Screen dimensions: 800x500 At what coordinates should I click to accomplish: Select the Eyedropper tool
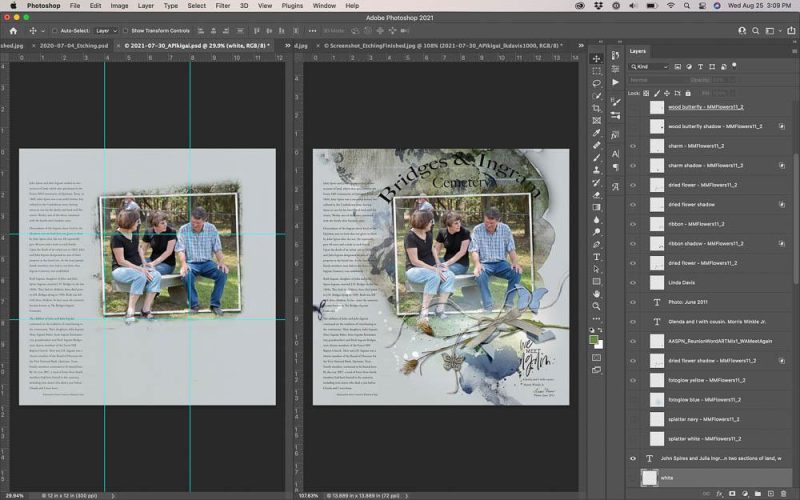pyautogui.click(x=596, y=133)
